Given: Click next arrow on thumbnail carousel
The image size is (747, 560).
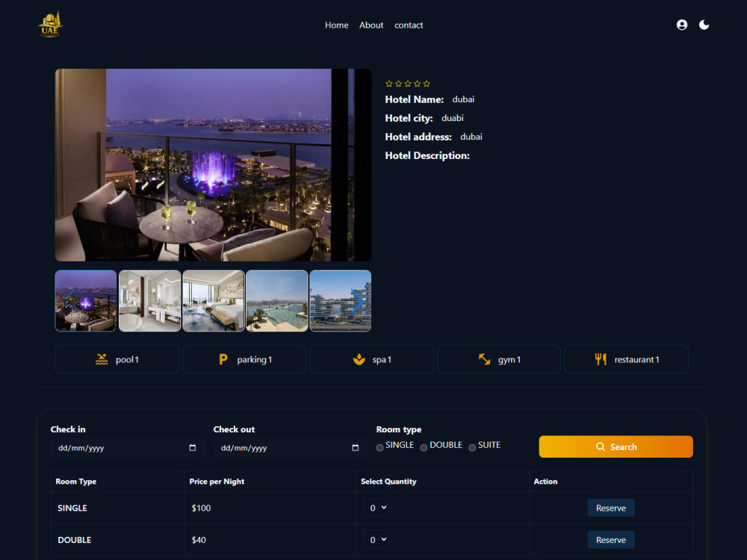Looking at the screenshot, I should 357,301.
